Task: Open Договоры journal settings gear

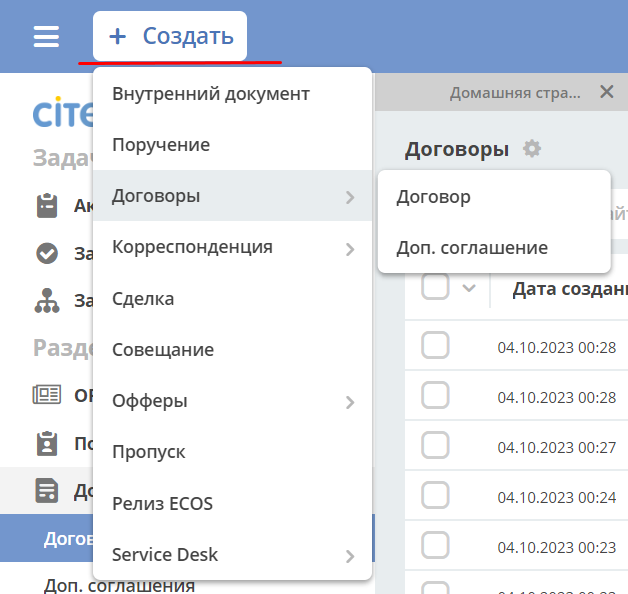Action: tap(532, 149)
